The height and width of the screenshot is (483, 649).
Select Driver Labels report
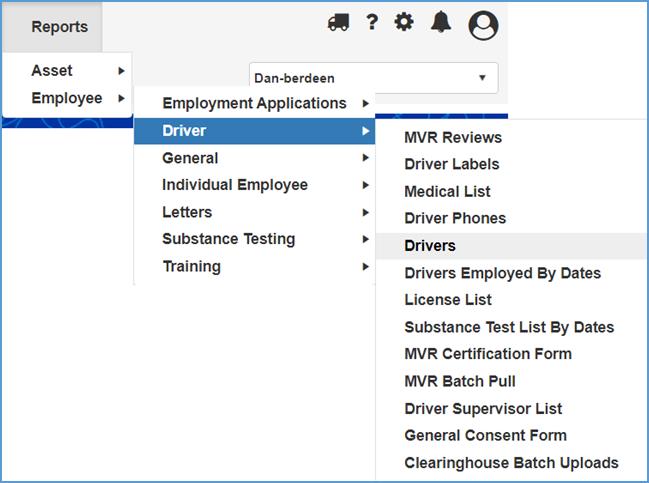click(x=452, y=164)
